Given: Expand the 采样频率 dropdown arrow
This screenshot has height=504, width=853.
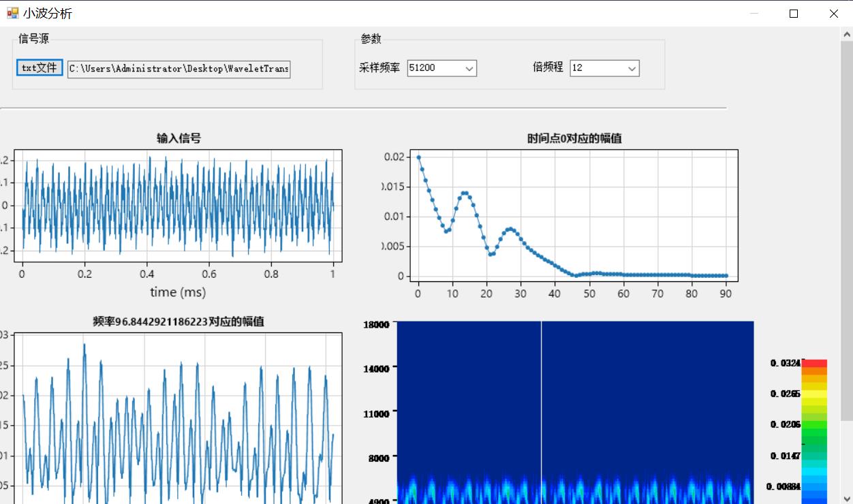Looking at the screenshot, I should click(469, 69).
